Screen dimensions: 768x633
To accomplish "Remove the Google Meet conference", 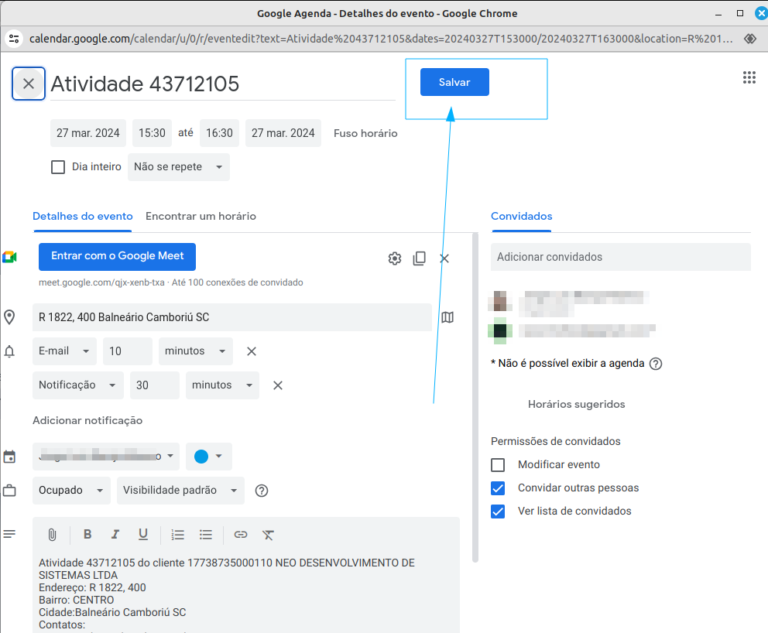I will (x=444, y=258).
